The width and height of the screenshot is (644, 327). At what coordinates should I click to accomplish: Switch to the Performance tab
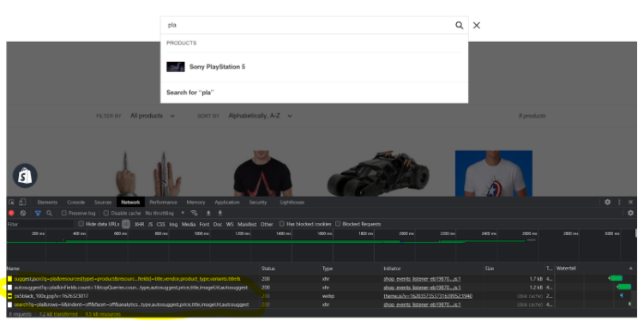click(163, 203)
